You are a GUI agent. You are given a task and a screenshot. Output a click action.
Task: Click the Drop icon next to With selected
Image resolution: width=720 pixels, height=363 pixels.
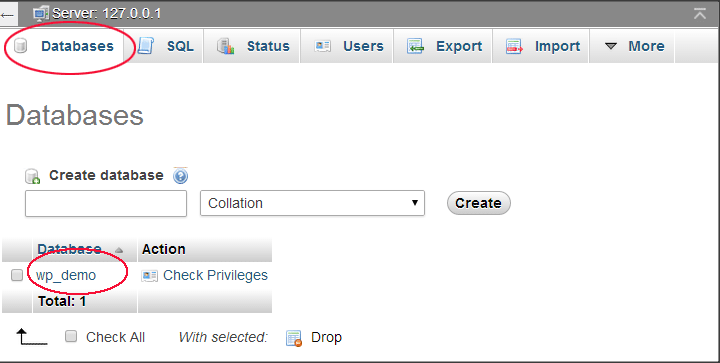coord(294,338)
